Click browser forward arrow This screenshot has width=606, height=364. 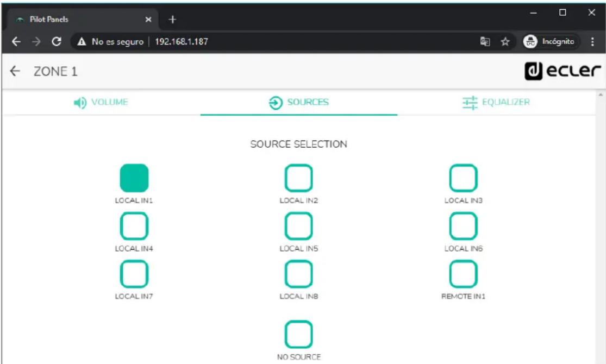pos(36,41)
